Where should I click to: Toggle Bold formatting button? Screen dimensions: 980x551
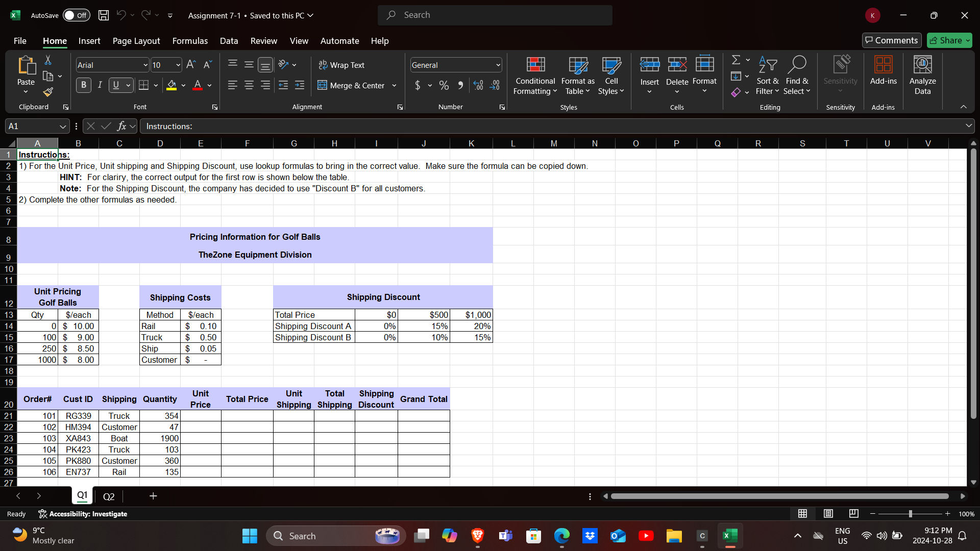[x=84, y=85]
